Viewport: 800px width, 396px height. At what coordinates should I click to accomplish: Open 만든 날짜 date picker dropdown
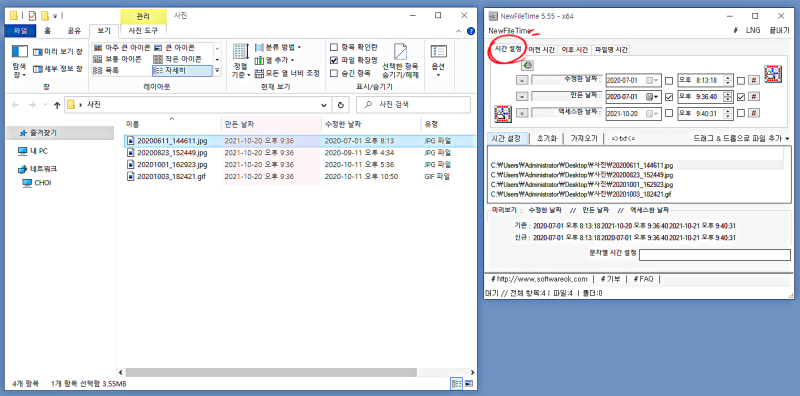(x=653, y=96)
